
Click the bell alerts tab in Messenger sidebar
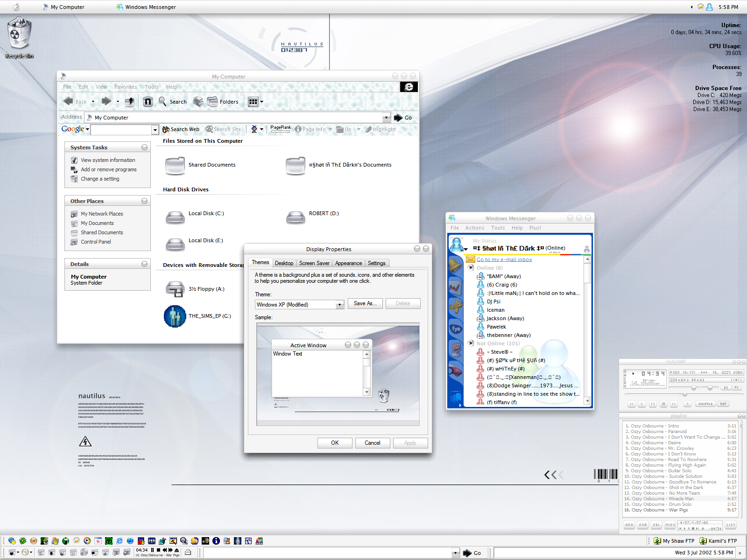[x=456, y=265]
